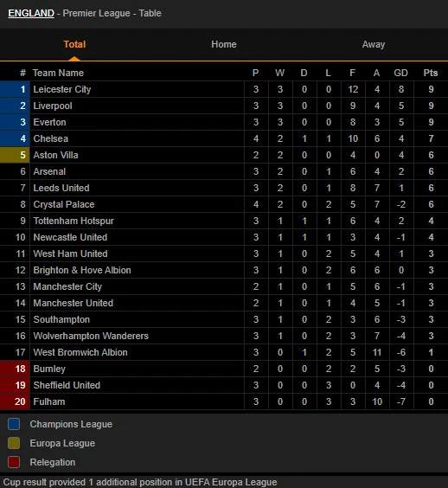Viewport: 448px width, 488px height.
Task: Select Aston Villa in the table
Action: (x=55, y=155)
